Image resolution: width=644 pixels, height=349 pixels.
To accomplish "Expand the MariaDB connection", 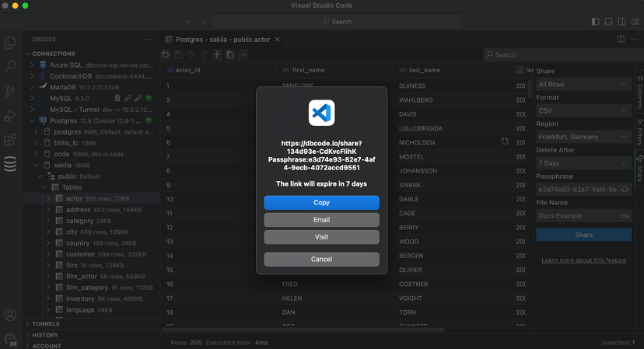I will tap(32, 87).
